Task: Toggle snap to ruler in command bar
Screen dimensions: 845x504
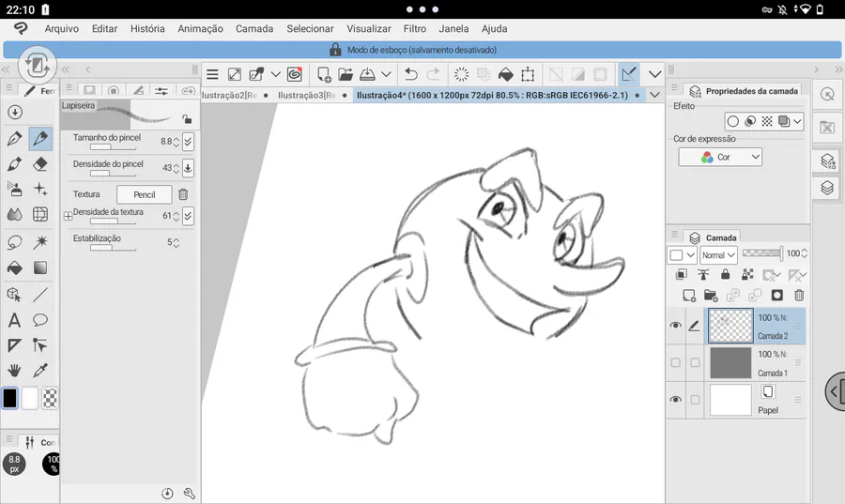Action: pyautogui.click(x=628, y=74)
